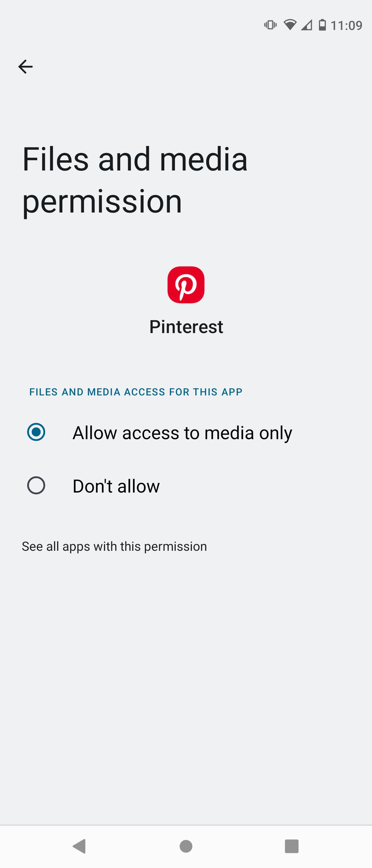
Task: Tap the vibrate mode status icon
Action: pyautogui.click(x=270, y=25)
